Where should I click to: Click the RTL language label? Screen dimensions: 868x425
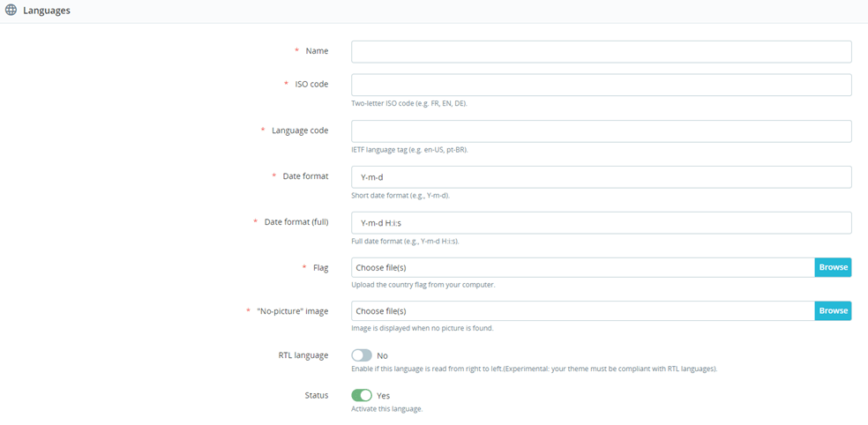pyautogui.click(x=303, y=355)
